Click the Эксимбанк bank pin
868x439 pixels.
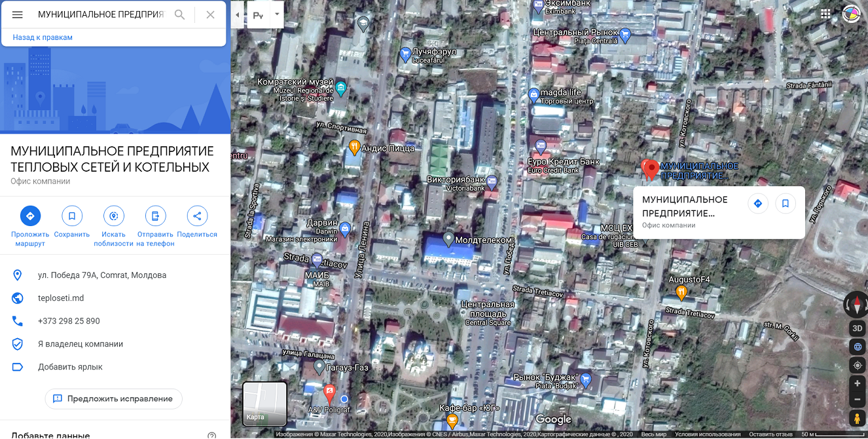[x=538, y=6]
